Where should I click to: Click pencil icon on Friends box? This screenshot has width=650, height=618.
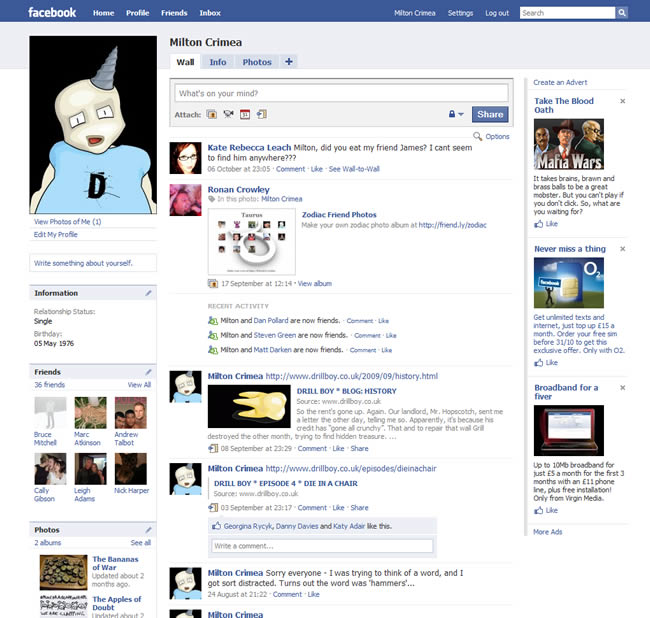[x=149, y=372]
